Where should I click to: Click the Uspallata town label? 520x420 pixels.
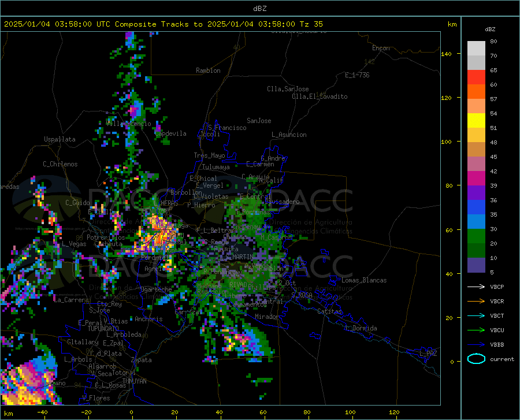(x=60, y=139)
